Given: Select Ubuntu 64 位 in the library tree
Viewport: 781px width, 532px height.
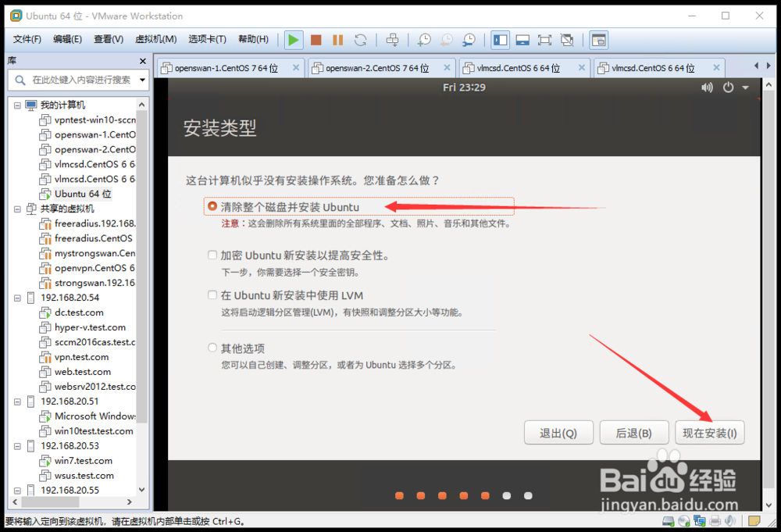Looking at the screenshot, I should (x=83, y=194).
